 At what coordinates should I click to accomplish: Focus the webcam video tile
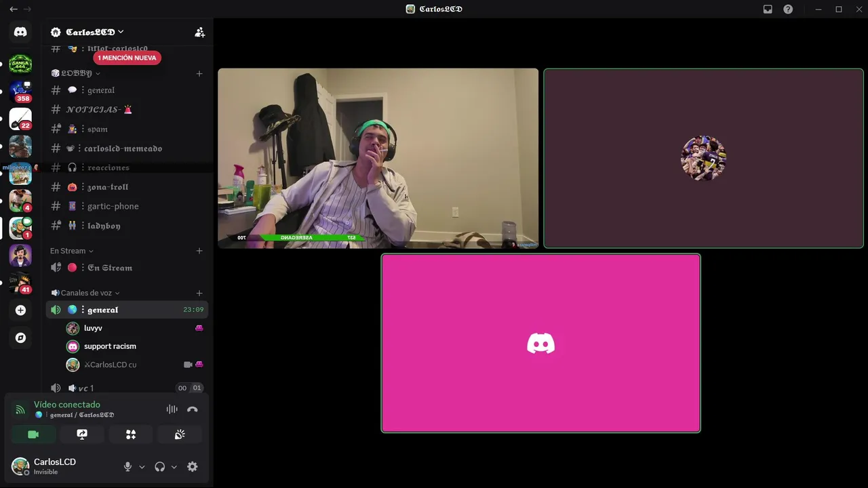click(378, 158)
